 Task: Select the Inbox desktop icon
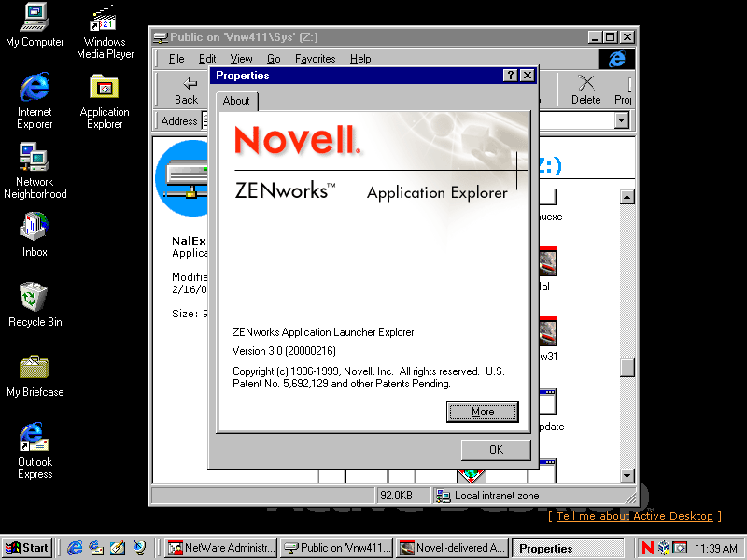coord(35,234)
